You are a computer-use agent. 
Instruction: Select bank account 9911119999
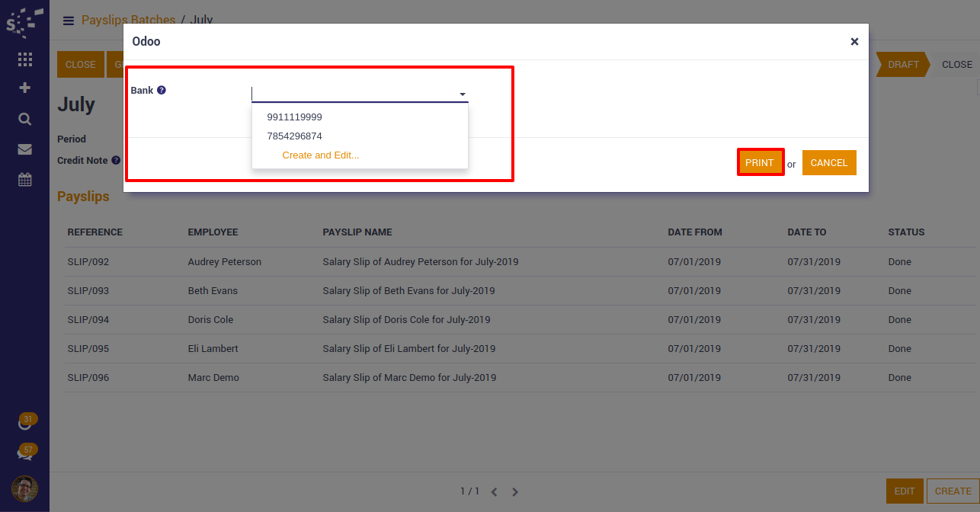[x=294, y=117]
